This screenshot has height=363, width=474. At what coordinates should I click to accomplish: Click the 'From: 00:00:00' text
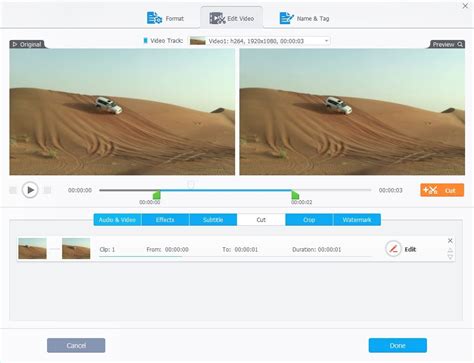[167, 249]
